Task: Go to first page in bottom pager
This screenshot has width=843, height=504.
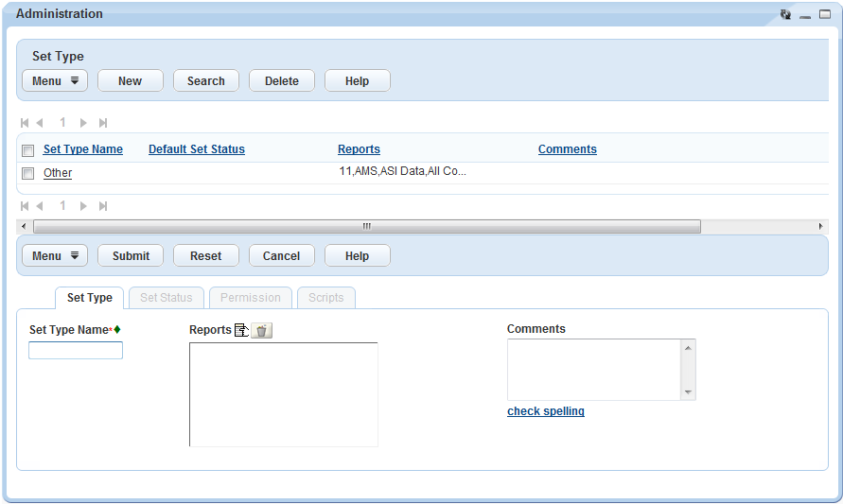Action: click(25, 206)
